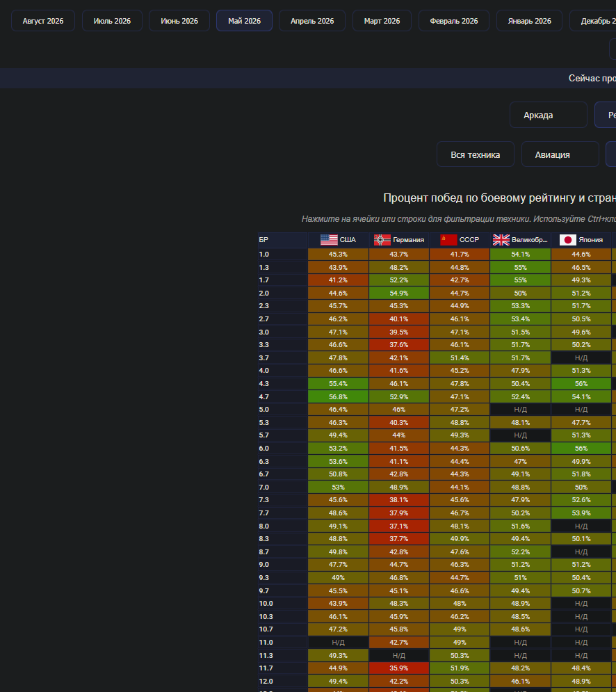Click Britain 54.1% cell at BR 1.0
The height and width of the screenshot is (692, 616).
click(520, 255)
